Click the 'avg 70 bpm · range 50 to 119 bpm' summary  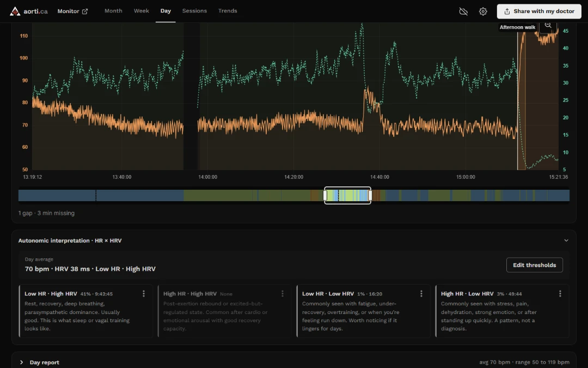(524, 363)
